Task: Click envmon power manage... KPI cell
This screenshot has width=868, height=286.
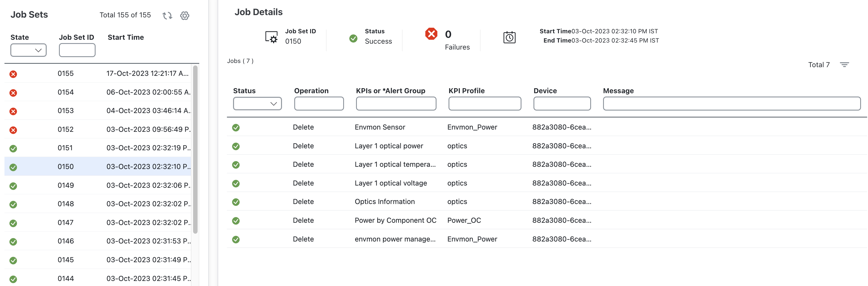Action: coord(395,239)
